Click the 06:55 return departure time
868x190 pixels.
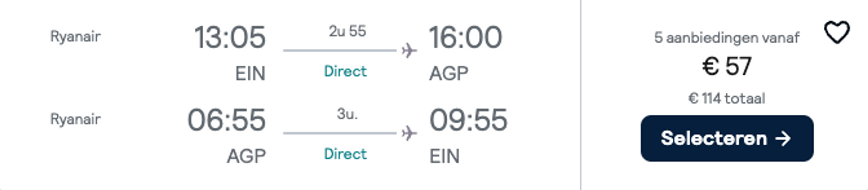[x=226, y=120]
